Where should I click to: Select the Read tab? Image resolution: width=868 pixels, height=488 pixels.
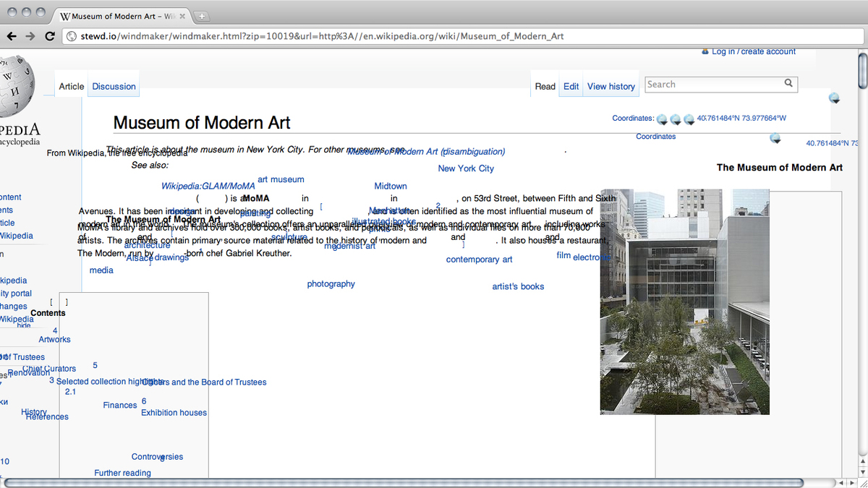[545, 86]
